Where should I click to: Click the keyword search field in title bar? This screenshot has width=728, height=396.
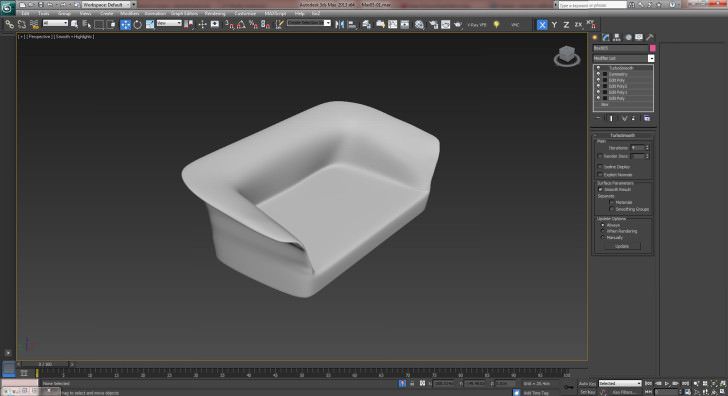pyautogui.click(x=592, y=5)
